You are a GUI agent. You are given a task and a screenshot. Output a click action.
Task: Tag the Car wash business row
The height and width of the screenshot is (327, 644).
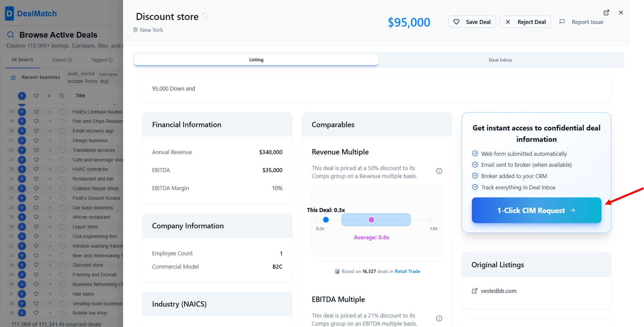(62, 208)
